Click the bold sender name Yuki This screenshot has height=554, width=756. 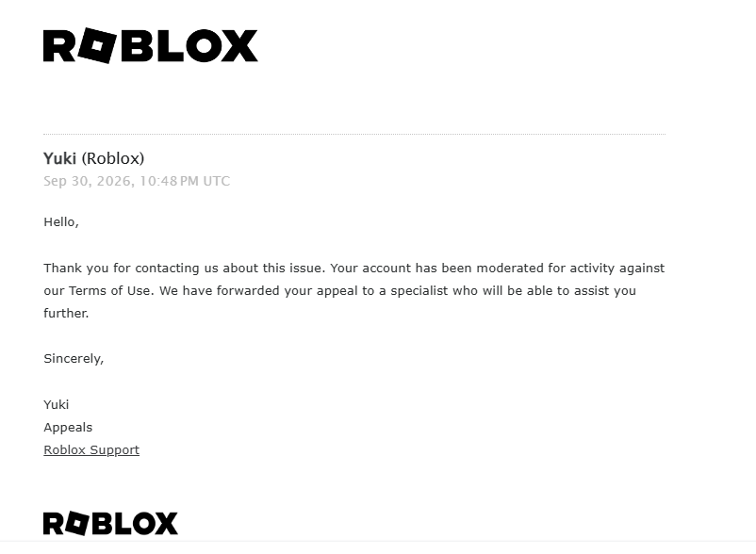59,158
